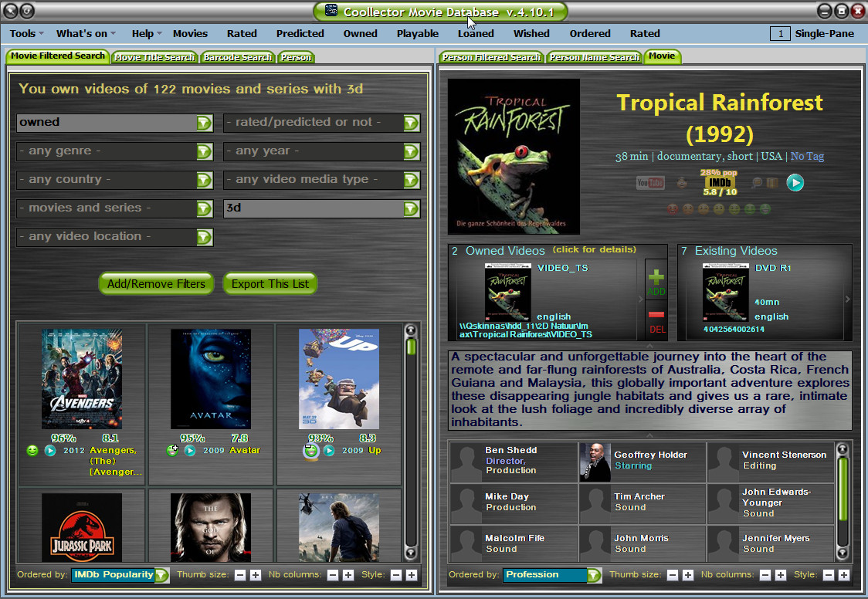The image size is (868, 599).
Task: Open the Tools menu
Action: point(26,34)
